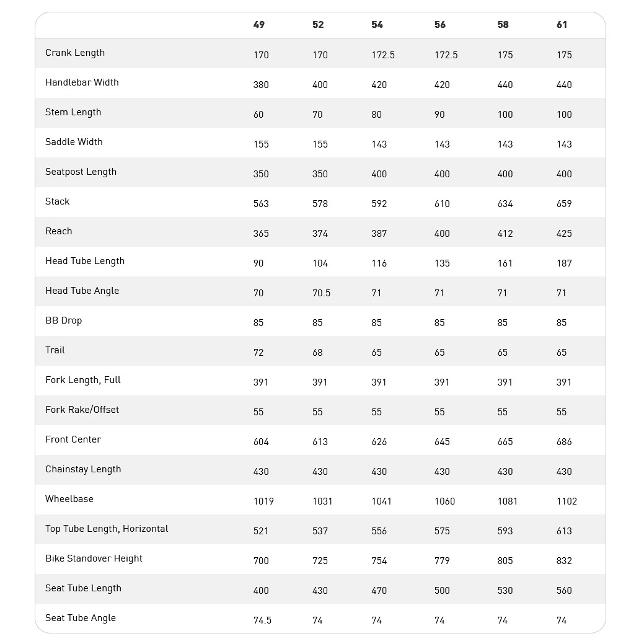Click the size 61 column header
The height and width of the screenshot is (644, 644).
point(562,25)
